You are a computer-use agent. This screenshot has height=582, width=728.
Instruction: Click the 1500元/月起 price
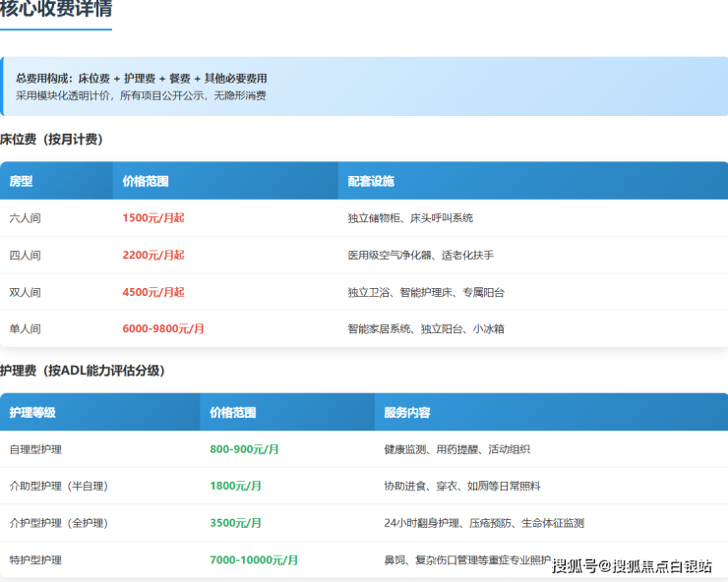coord(153,218)
